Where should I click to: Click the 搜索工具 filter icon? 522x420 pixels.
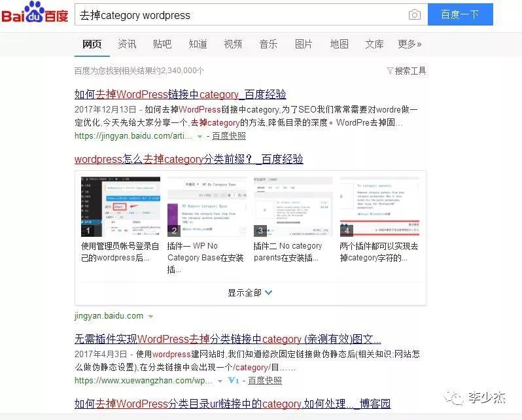tap(390, 71)
